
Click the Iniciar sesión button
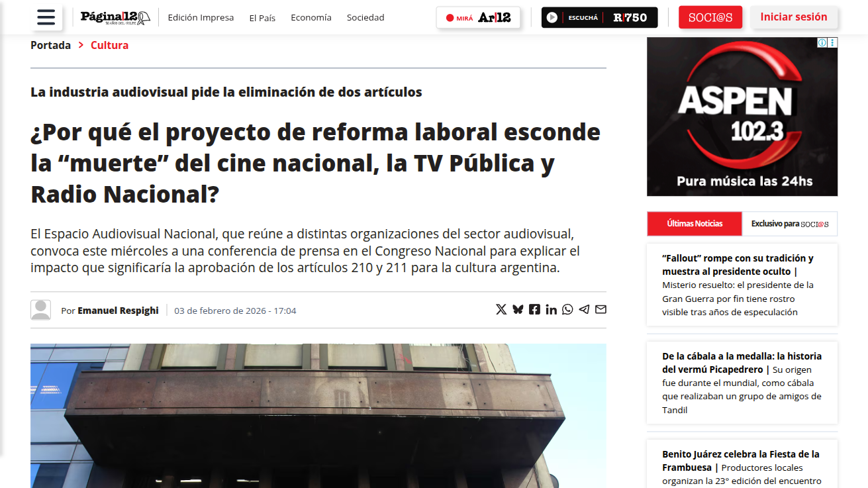(x=793, y=17)
